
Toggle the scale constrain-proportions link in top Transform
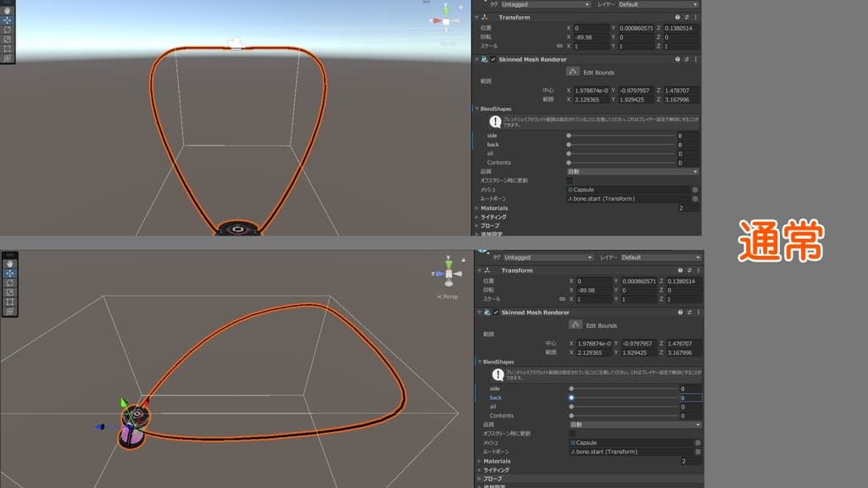coord(559,47)
